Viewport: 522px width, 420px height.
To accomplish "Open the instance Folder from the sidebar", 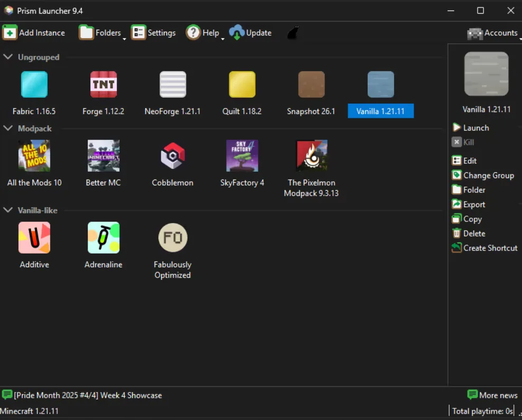I will pyautogui.click(x=469, y=190).
